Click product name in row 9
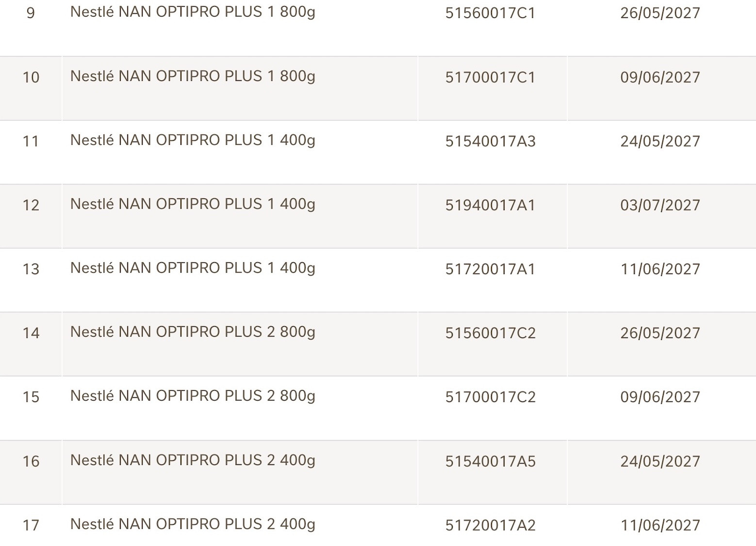 (x=193, y=12)
